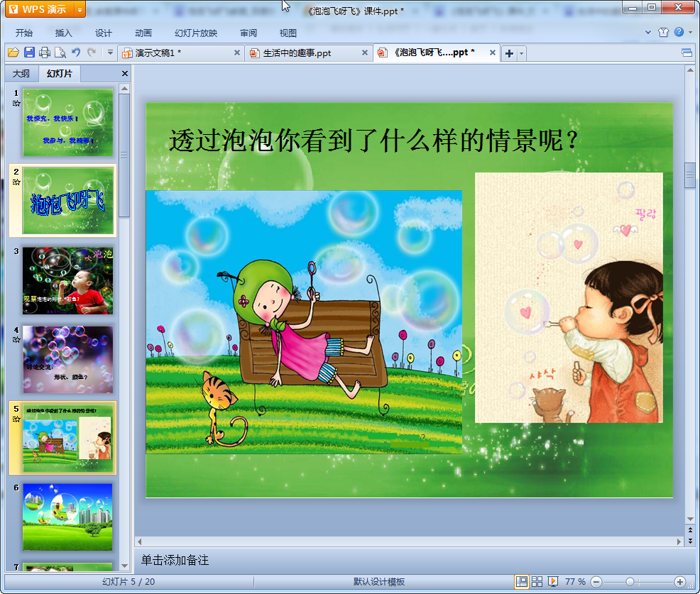Start slideshow from status bar icon
Screen dimensions: 700x594
click(552, 581)
